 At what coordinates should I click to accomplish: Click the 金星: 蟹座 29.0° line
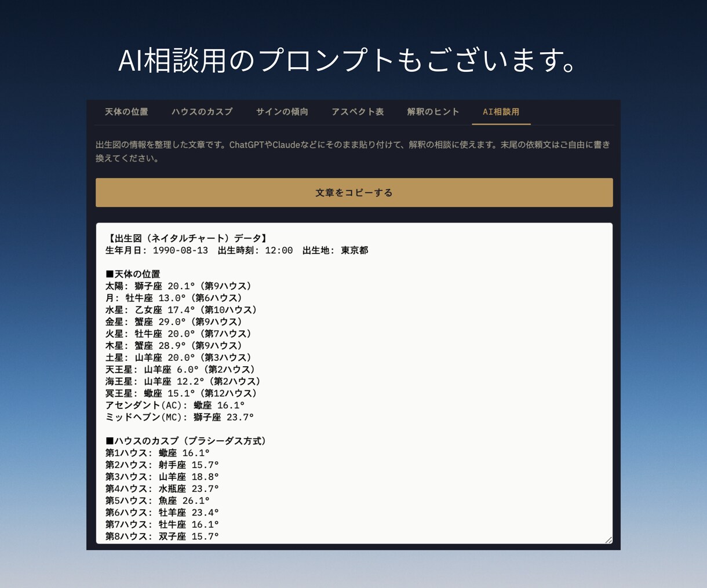point(174,322)
